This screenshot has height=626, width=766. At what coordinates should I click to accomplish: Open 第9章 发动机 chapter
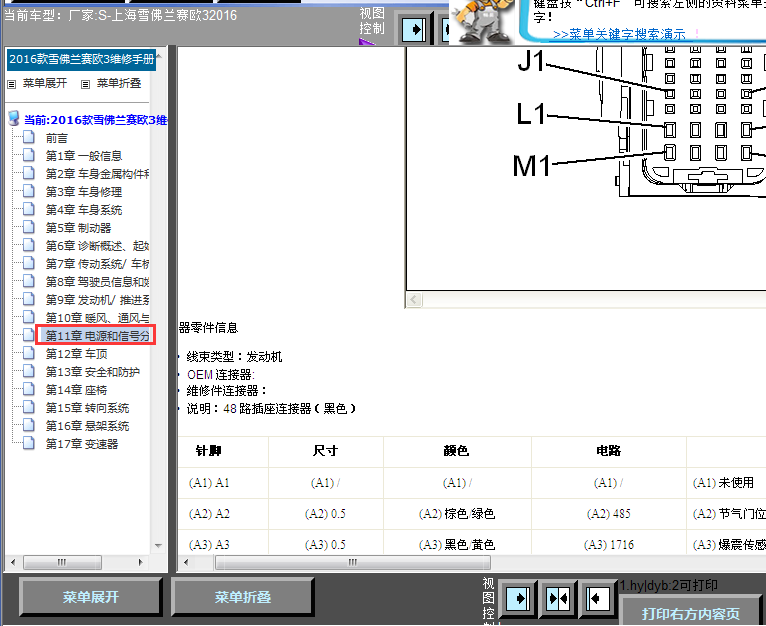[x=97, y=300]
